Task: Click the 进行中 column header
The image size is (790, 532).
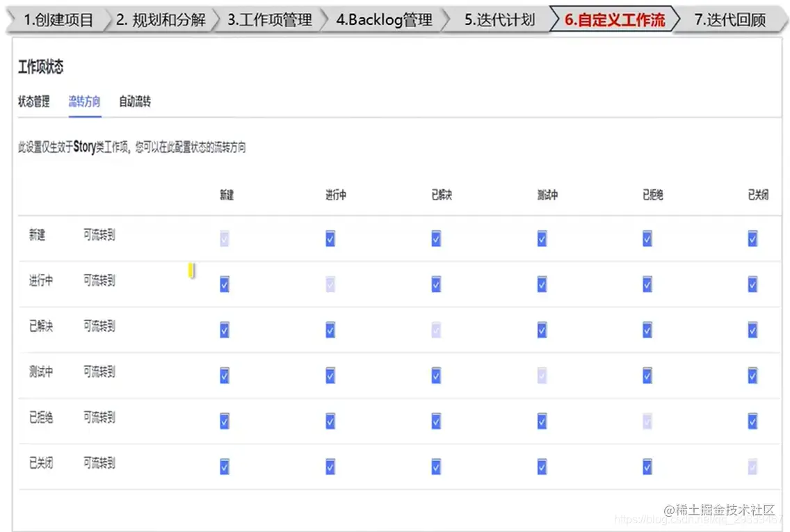Action: coord(336,195)
